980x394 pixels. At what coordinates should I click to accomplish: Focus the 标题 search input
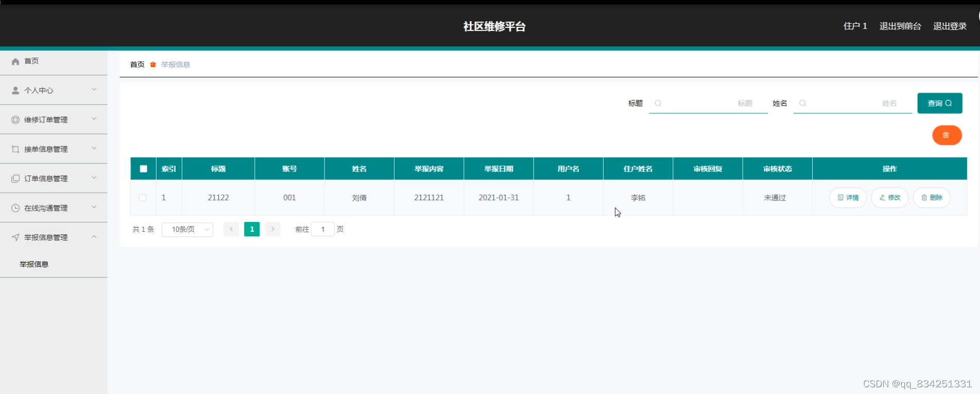(708, 103)
